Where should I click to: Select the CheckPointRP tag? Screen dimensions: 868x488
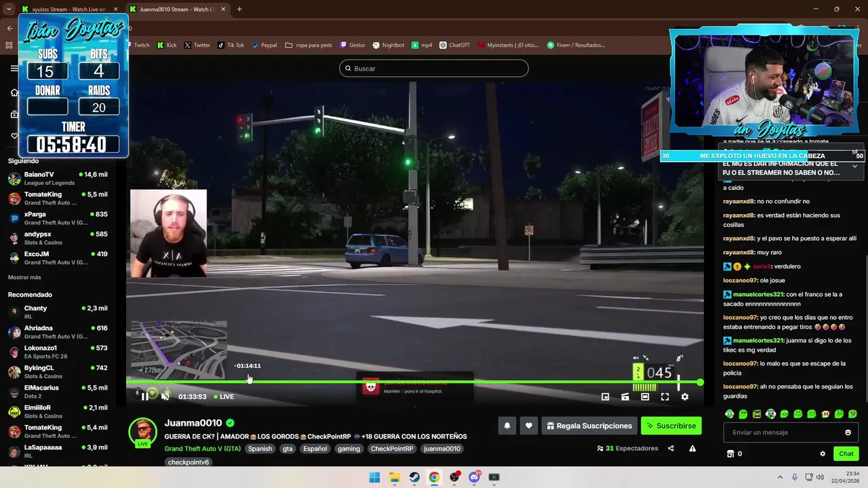[x=392, y=449]
